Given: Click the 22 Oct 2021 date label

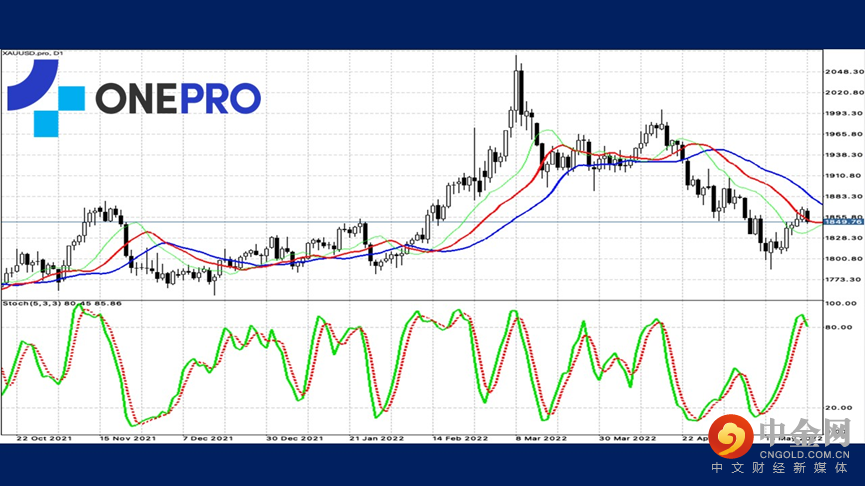Looking at the screenshot, I should click(x=44, y=439).
